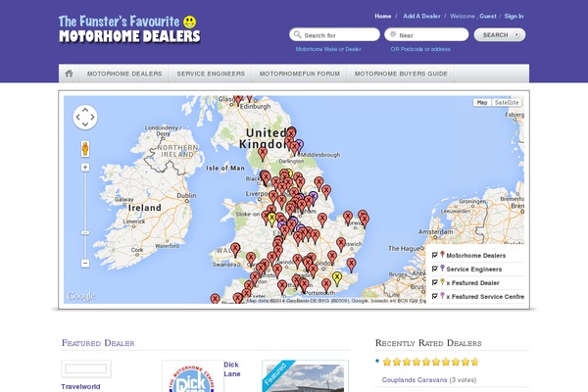Click the red pin near Glasgow
The width and height of the screenshot is (588, 392).
pos(238,99)
